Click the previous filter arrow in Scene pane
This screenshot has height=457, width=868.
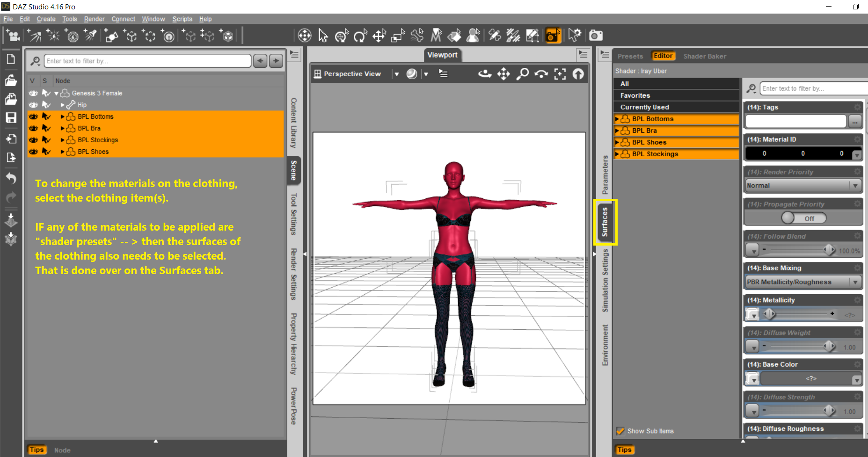(x=261, y=61)
